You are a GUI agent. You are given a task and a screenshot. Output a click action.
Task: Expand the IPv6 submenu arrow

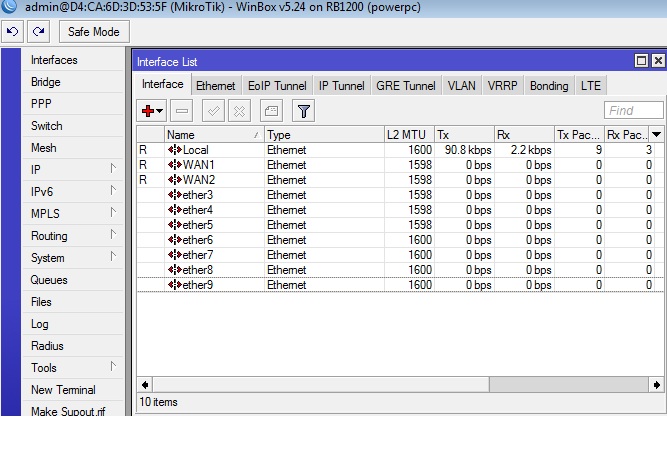click(113, 190)
